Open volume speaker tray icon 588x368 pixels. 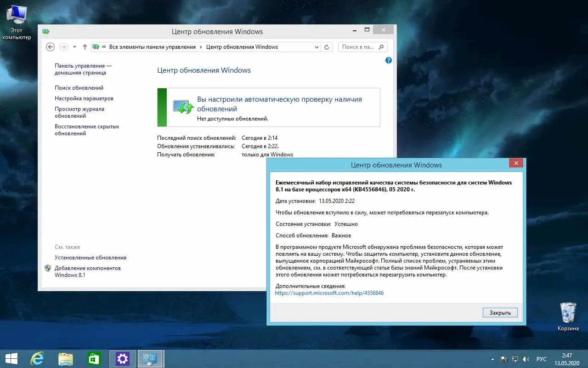point(526,359)
